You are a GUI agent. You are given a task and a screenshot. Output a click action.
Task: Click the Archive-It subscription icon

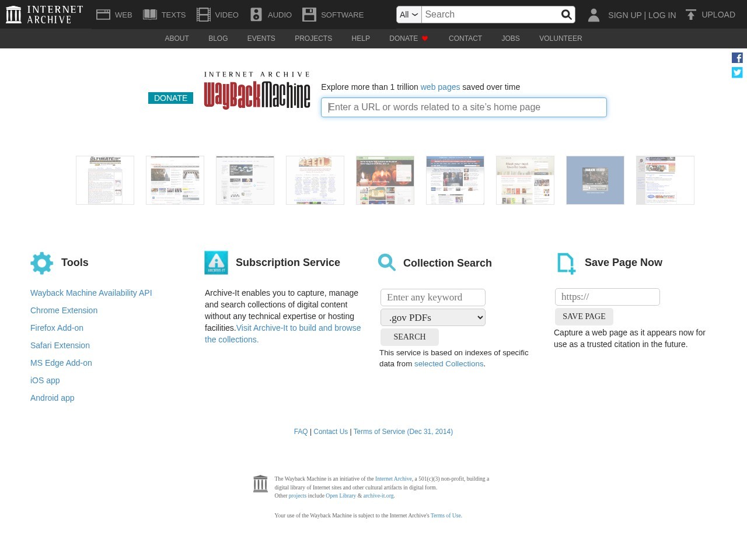[x=216, y=262]
